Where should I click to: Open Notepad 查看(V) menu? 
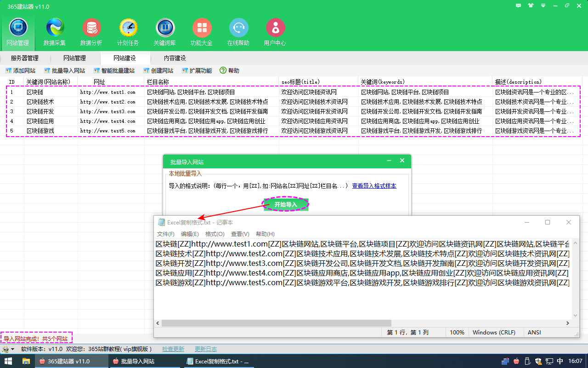240,234
